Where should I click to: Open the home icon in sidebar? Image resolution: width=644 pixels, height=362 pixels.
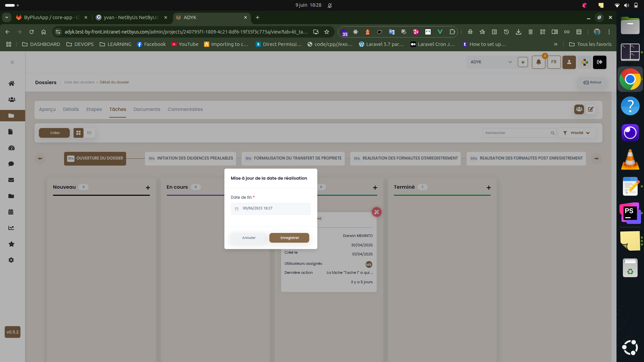11,83
